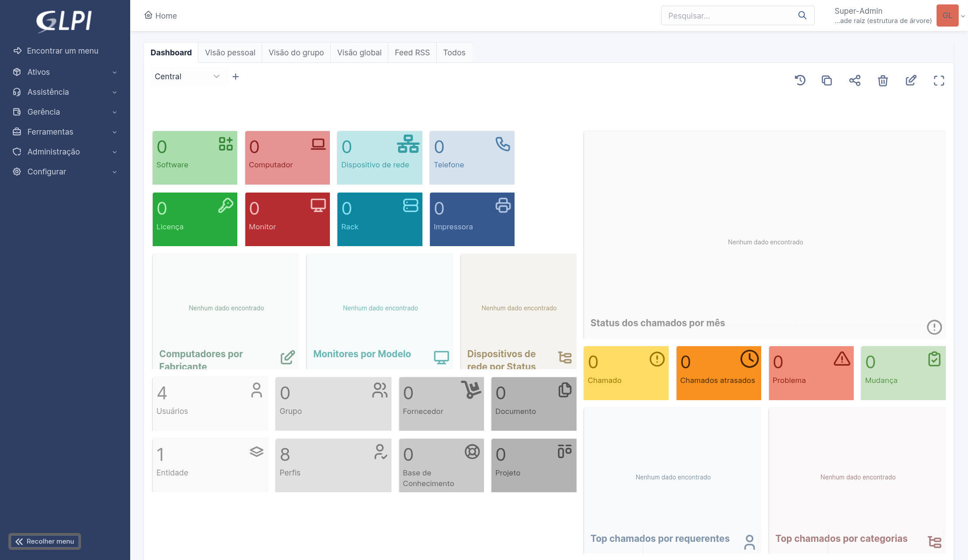The width and height of the screenshot is (968, 560).
Task: Click the delete dashboard trash icon
Action: (x=883, y=81)
